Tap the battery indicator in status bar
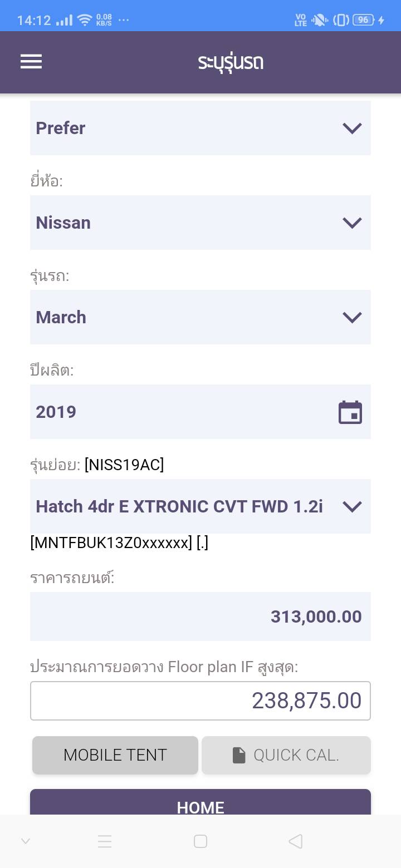 pos(363,20)
